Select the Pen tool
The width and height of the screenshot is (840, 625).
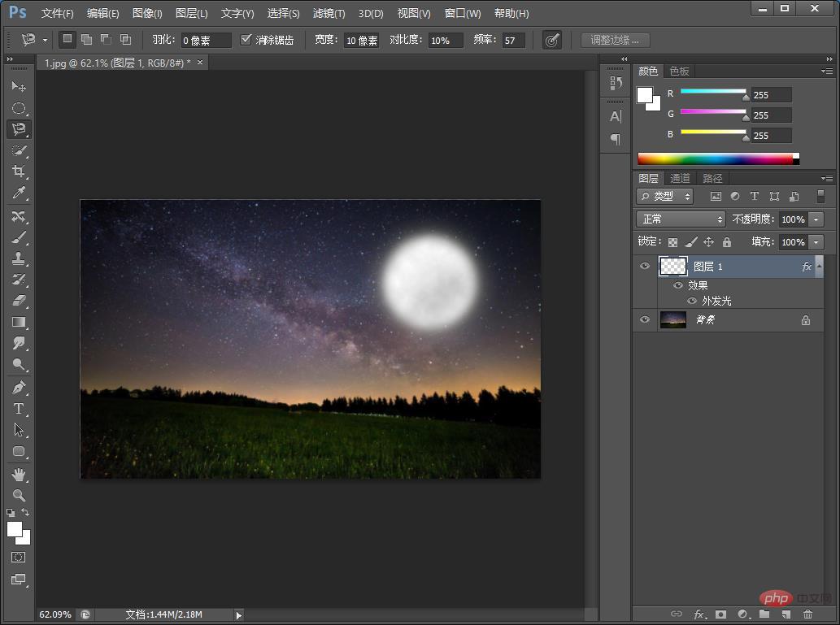[x=19, y=388]
